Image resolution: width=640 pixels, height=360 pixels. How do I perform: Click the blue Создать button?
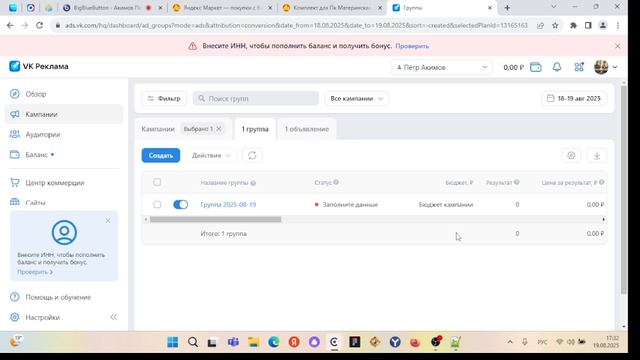tap(161, 156)
